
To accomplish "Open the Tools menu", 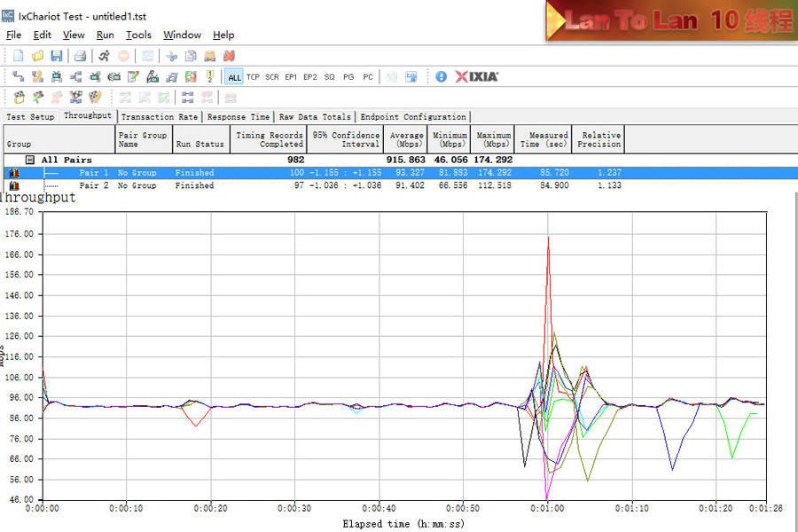I will (138, 35).
